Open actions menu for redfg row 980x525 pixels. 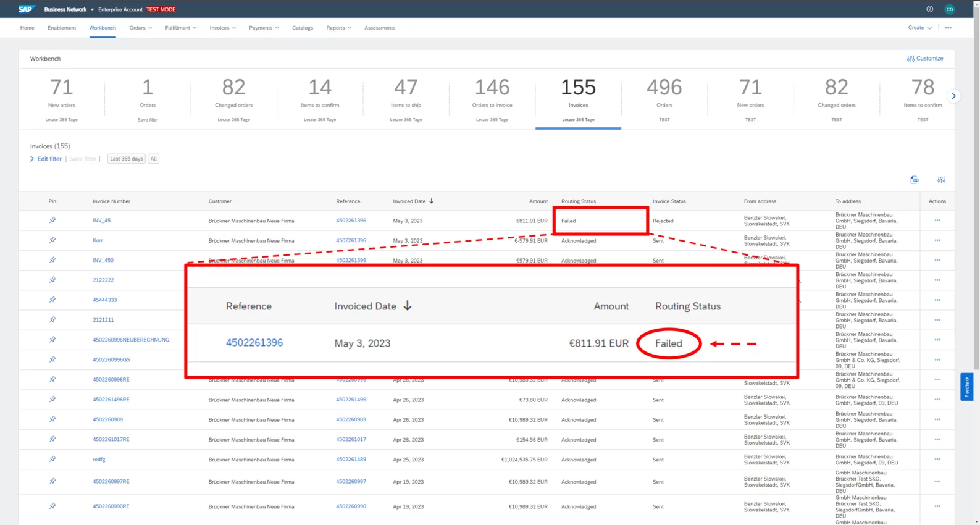pos(937,459)
